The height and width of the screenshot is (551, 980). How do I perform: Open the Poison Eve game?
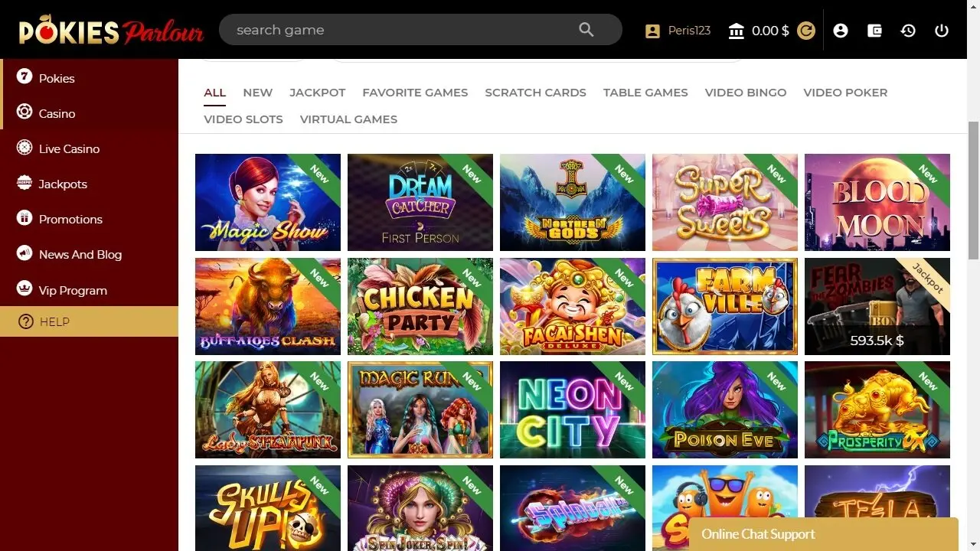point(725,409)
